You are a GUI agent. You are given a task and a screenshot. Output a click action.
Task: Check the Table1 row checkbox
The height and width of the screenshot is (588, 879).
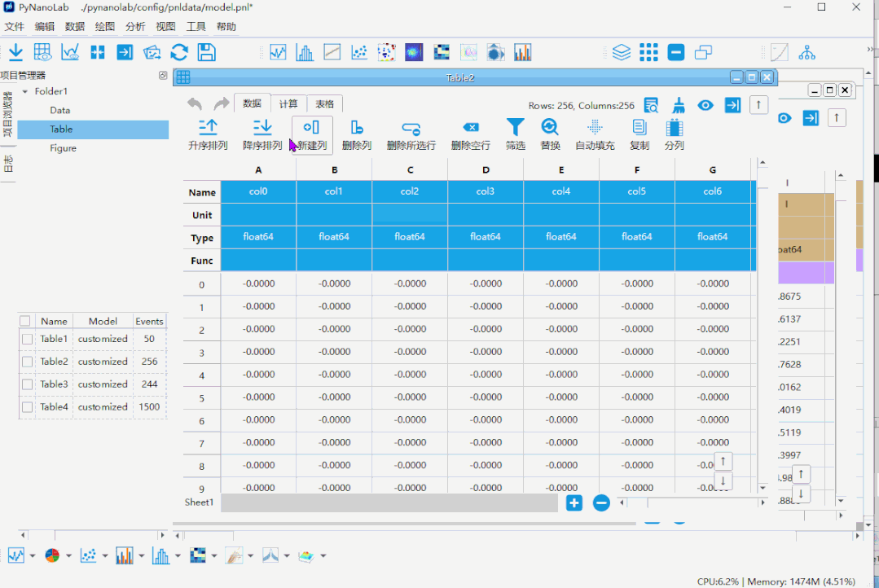(x=27, y=339)
